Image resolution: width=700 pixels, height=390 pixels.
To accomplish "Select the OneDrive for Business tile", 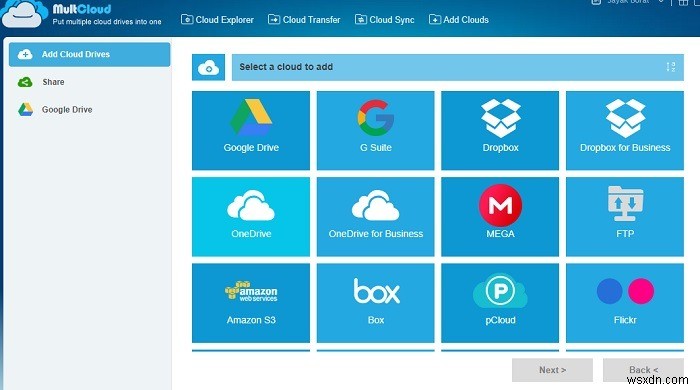I will point(375,216).
